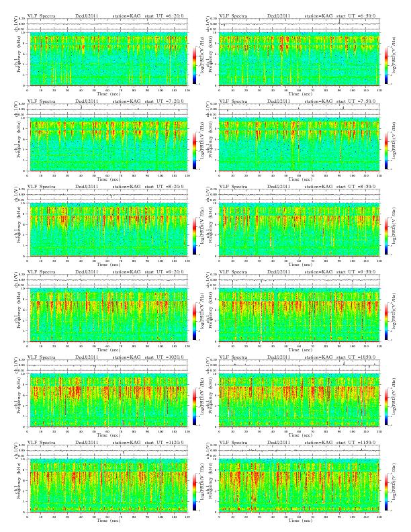Screen dimensions: 411x532
Task: Click the title text 'start UT =7:20:0'
Action: (164, 101)
